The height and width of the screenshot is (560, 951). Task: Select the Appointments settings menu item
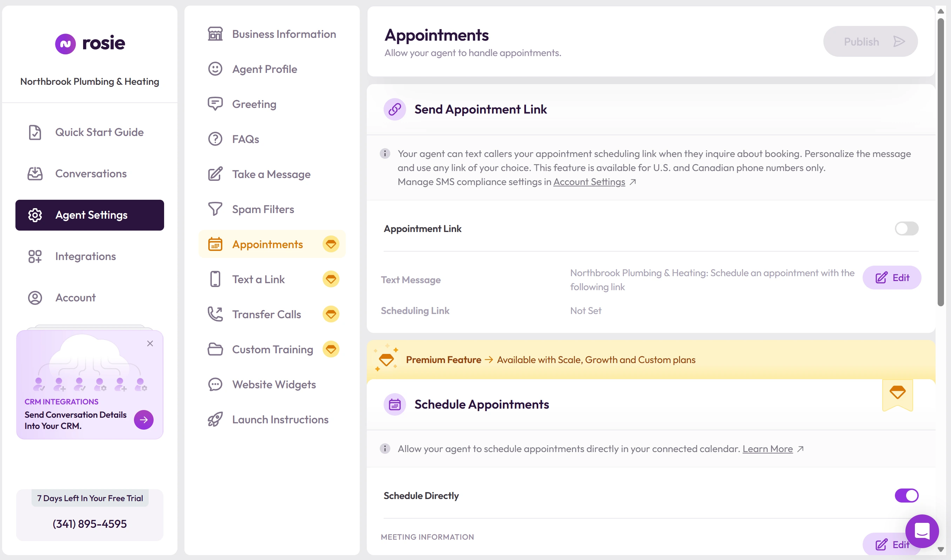coord(272,244)
